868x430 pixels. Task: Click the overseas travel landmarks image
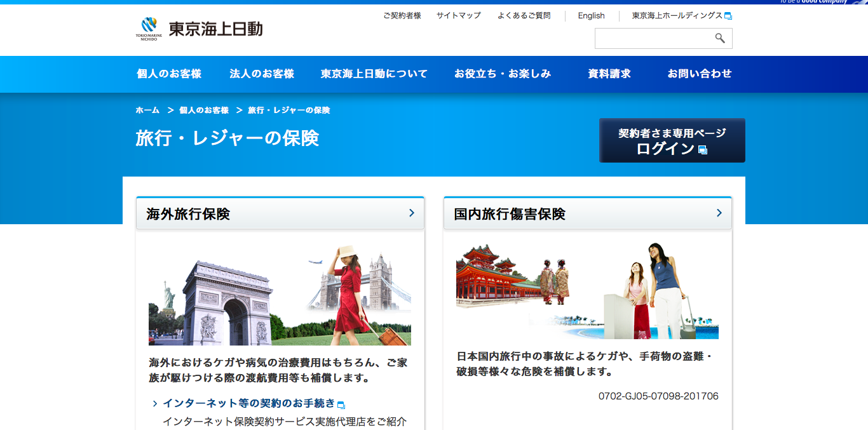tap(280, 295)
